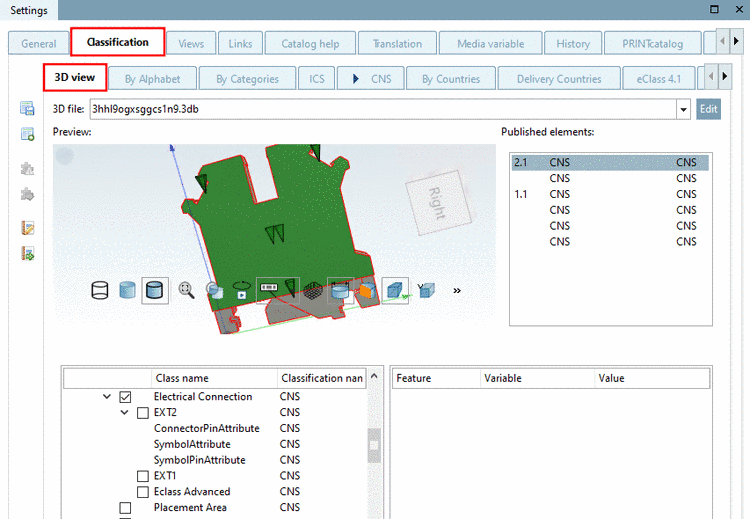Click the shaded dark-edged cylinder icon

click(155, 290)
